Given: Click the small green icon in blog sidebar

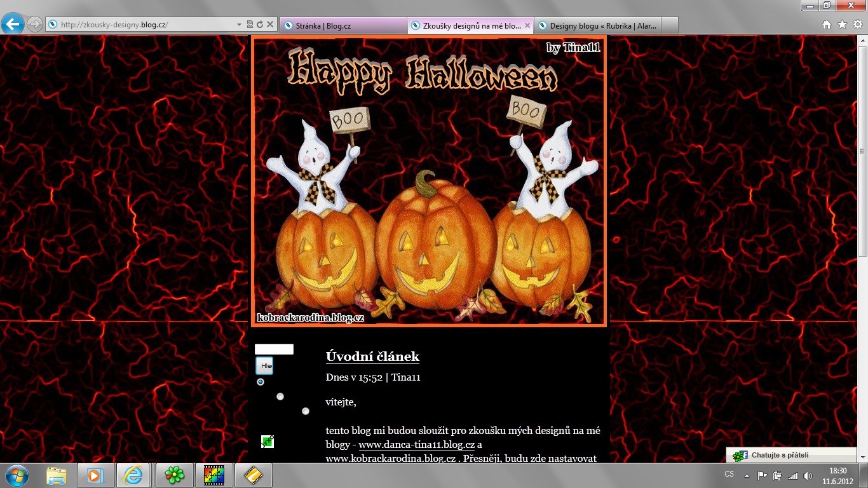Looking at the screenshot, I should [x=268, y=441].
